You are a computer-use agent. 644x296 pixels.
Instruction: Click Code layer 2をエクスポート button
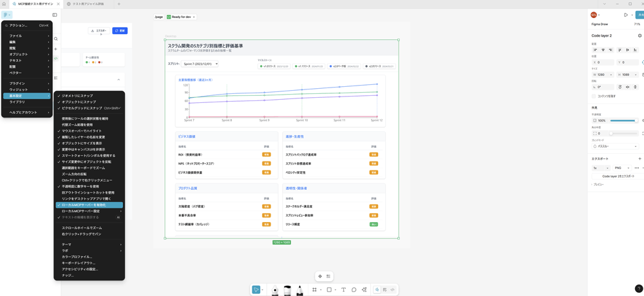pyautogui.click(x=618, y=176)
